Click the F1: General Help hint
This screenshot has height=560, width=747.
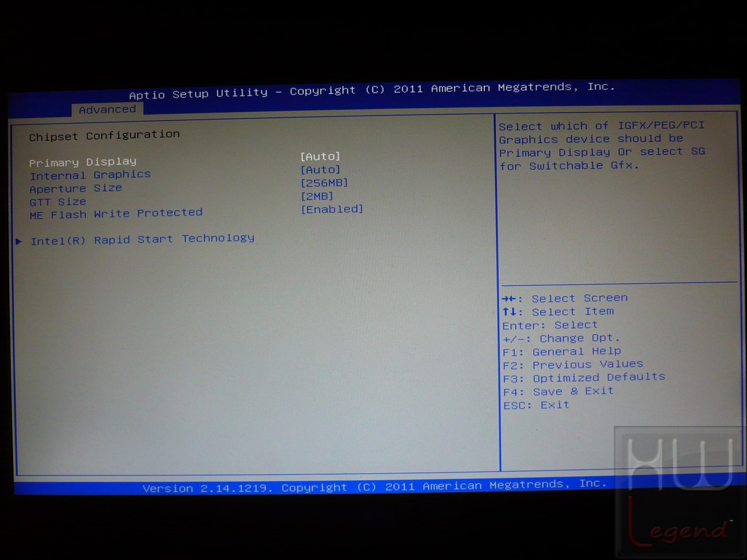562,352
